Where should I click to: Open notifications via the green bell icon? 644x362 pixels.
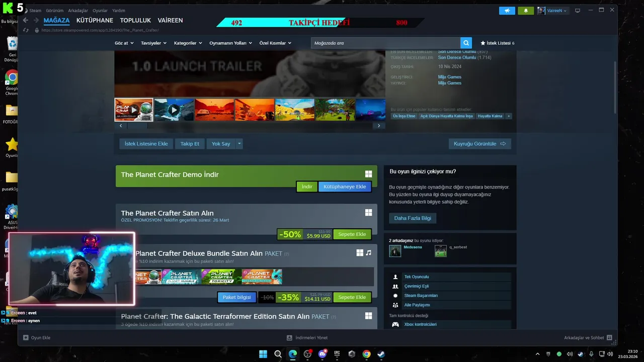coord(526,11)
